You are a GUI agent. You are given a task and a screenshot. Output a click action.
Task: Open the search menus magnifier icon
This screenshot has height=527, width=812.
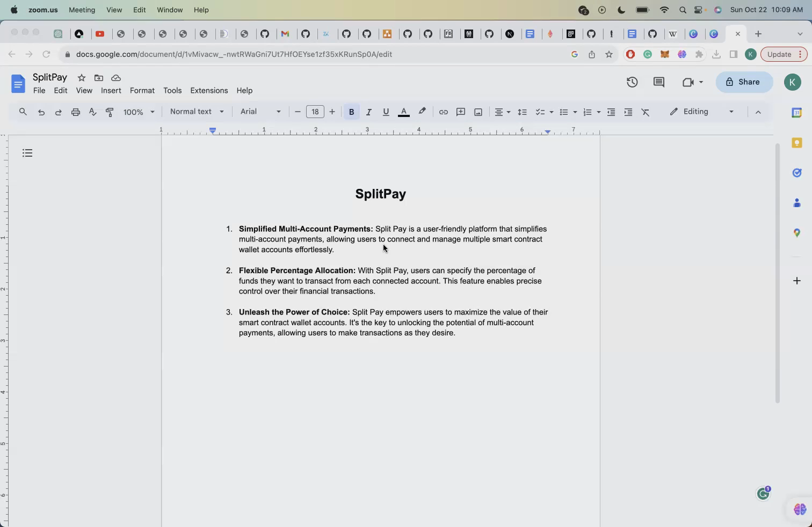point(23,112)
